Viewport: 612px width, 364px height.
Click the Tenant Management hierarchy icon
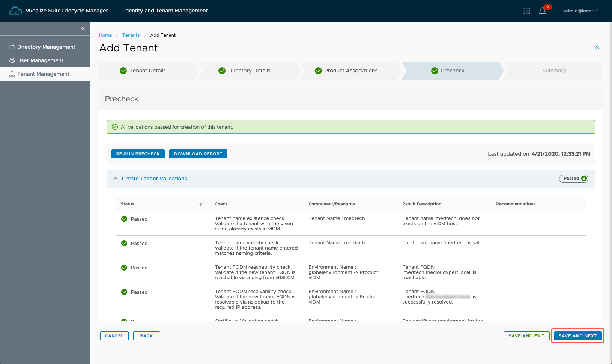click(12, 74)
